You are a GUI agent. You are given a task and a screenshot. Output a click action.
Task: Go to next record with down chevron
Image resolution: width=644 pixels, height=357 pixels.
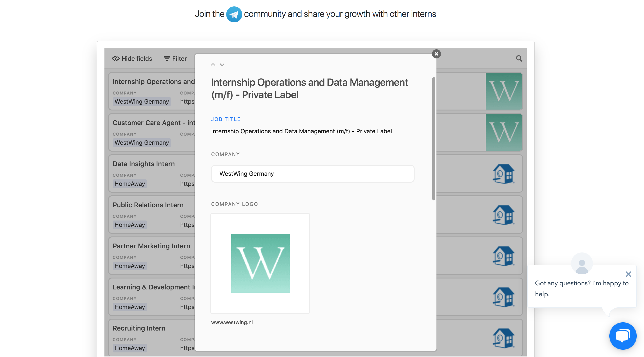point(222,65)
